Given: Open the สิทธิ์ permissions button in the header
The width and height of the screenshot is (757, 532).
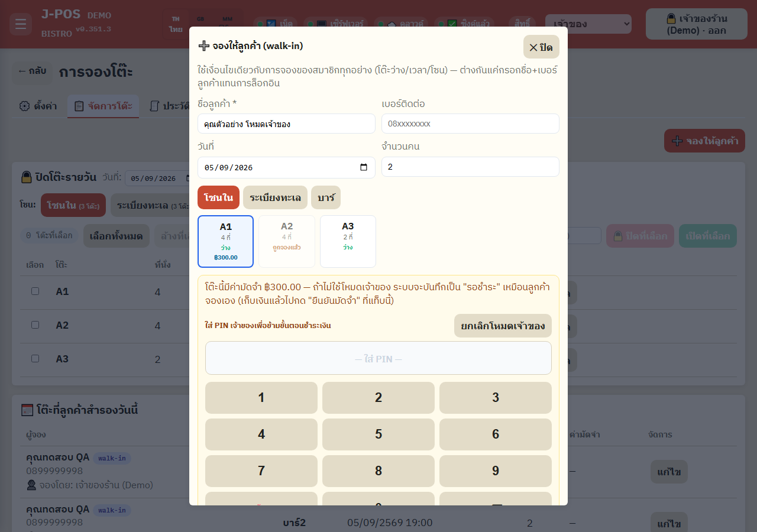Looking at the screenshot, I should (522, 24).
